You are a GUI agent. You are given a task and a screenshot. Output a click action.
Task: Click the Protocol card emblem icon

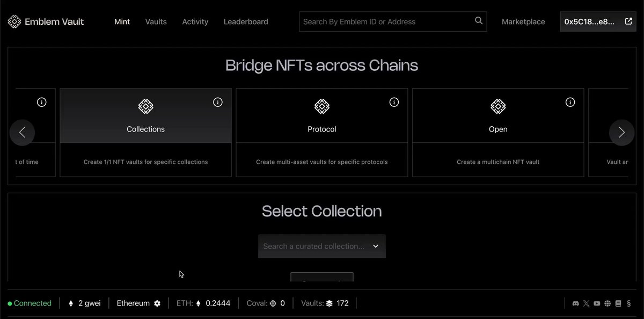coord(321,106)
